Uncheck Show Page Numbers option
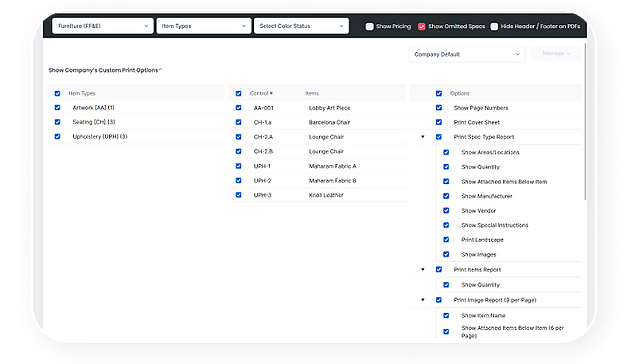This screenshot has height=364, width=639. (439, 108)
